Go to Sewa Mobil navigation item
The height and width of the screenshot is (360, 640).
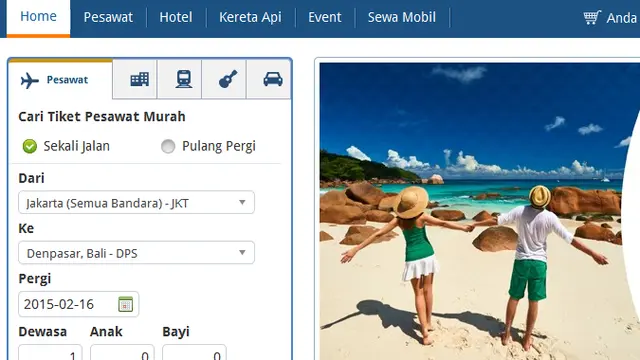coord(402,17)
